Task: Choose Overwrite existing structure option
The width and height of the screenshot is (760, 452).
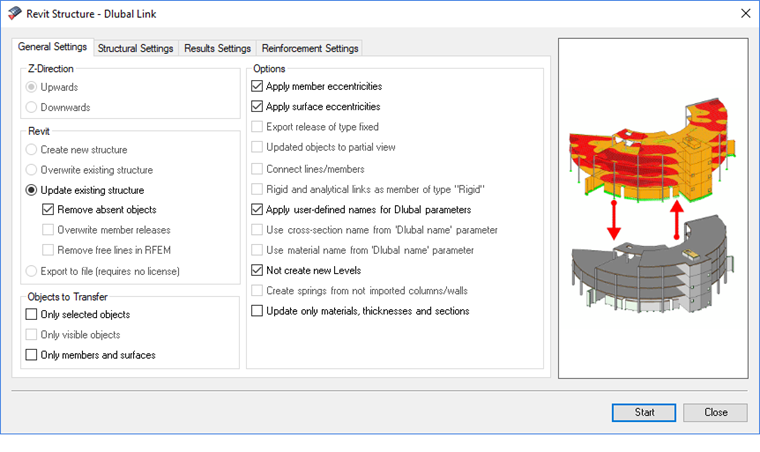Action: pos(32,170)
